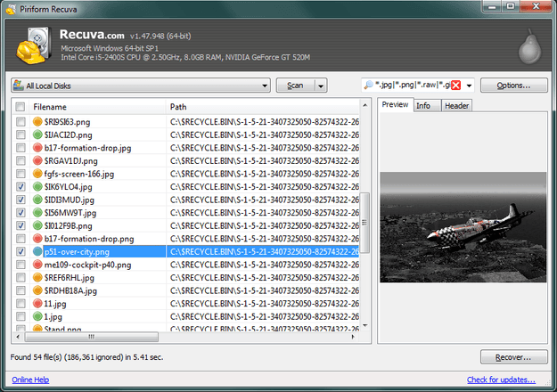Click the vertical scrollbar thumb of file list
The image size is (557, 392).
(365, 223)
